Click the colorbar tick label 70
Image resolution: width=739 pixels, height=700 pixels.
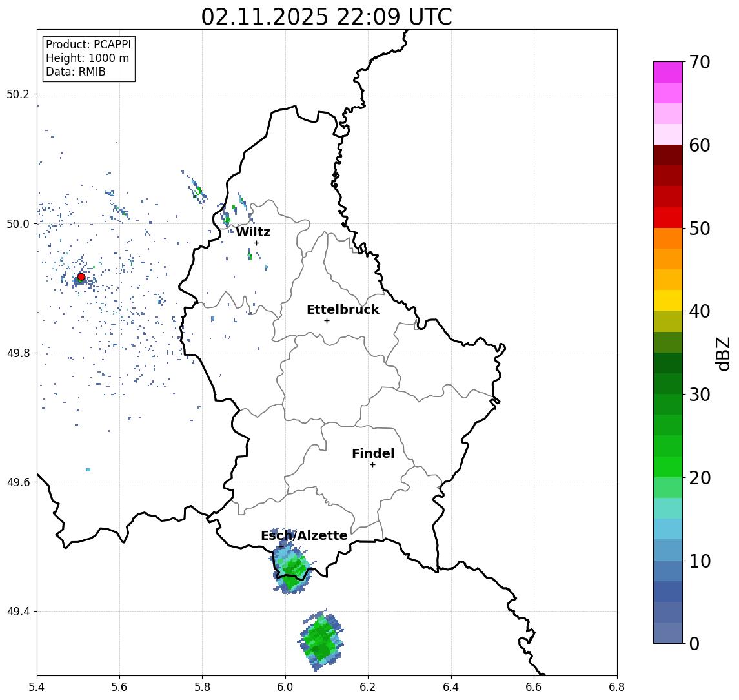(700, 62)
